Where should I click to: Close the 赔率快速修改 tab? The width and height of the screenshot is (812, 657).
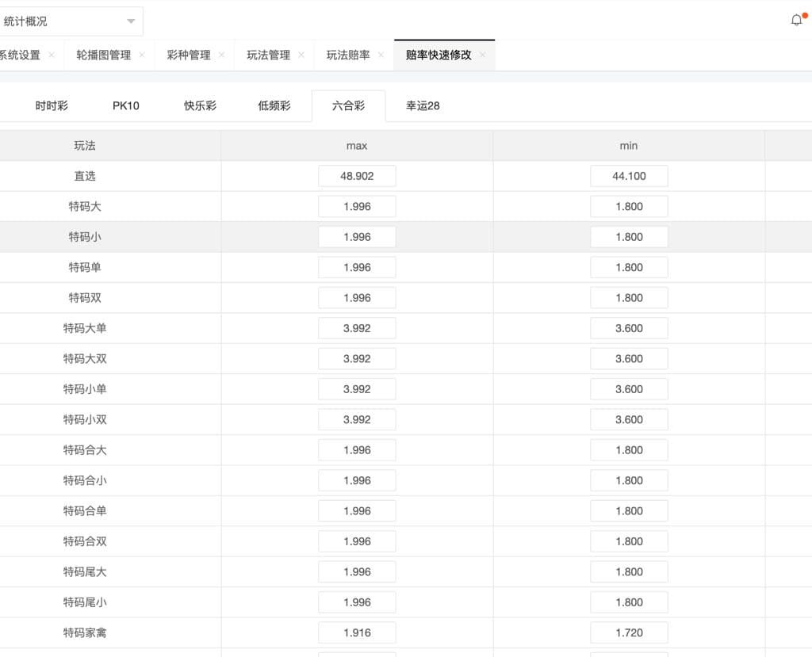click(482, 55)
